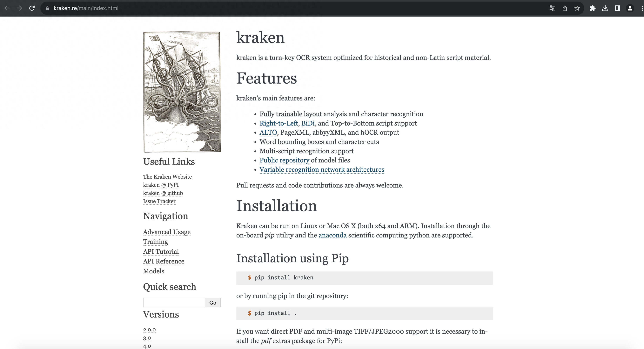Go to API Reference page
This screenshot has width=644, height=349.
[164, 261]
